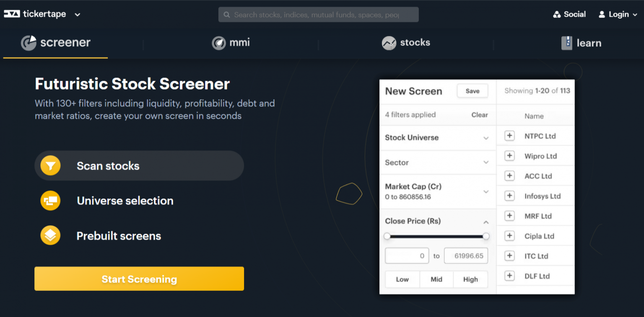This screenshot has width=644, height=317.
Task: Collapse the Close Price section
Action: [486, 222]
